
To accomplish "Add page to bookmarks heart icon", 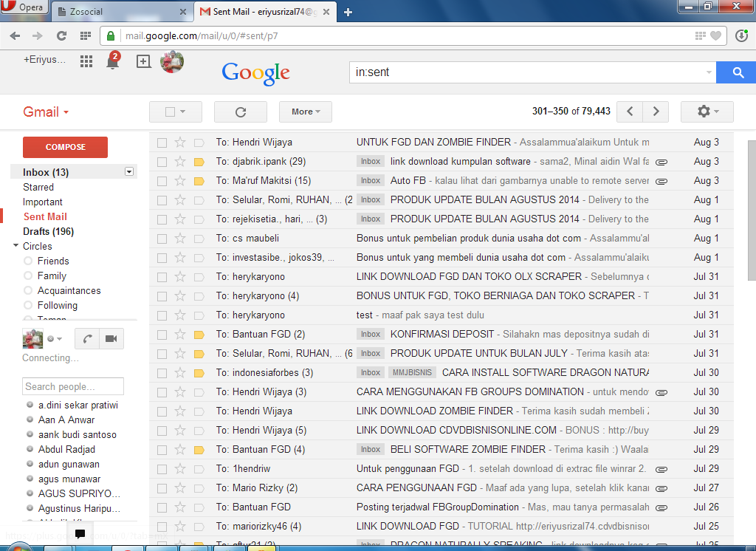I will point(716,35).
